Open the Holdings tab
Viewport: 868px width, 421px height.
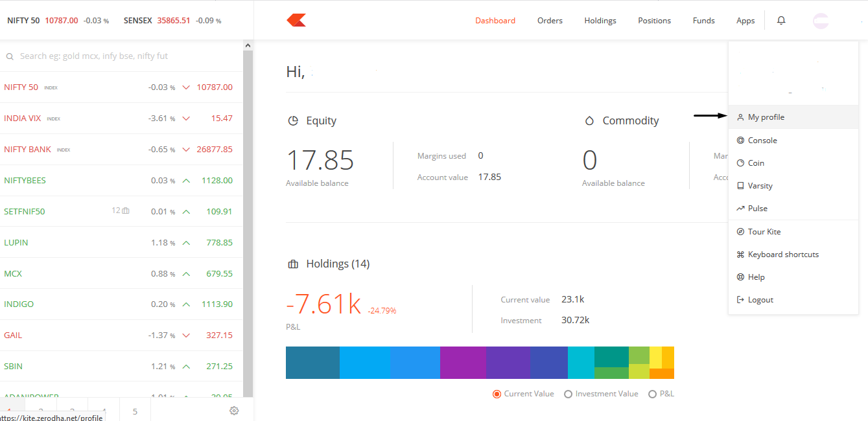[x=600, y=21]
